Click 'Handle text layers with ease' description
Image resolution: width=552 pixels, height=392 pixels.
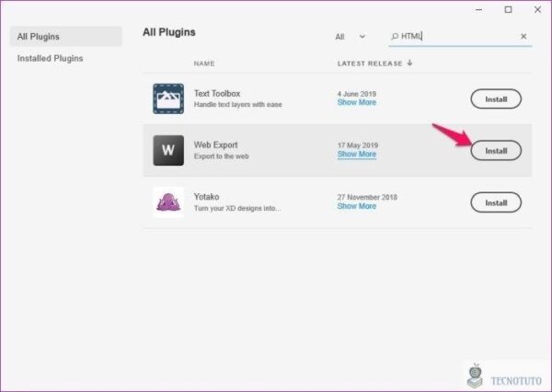pyautogui.click(x=238, y=105)
